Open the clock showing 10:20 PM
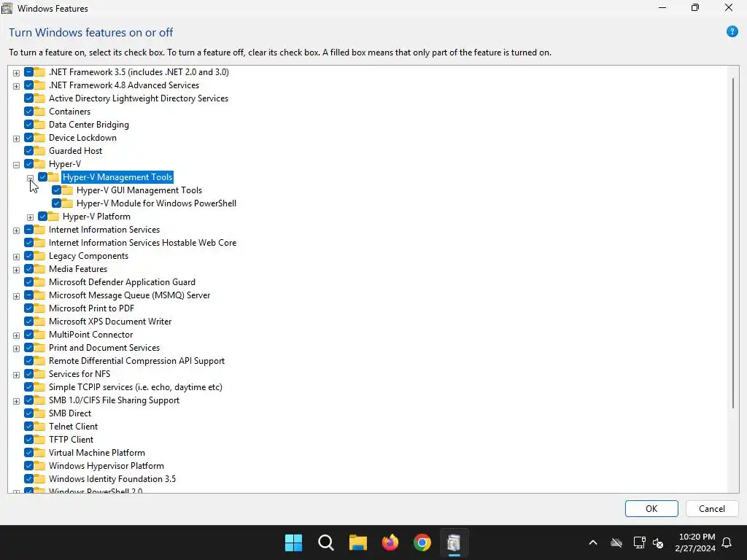747x560 pixels. coord(695,542)
